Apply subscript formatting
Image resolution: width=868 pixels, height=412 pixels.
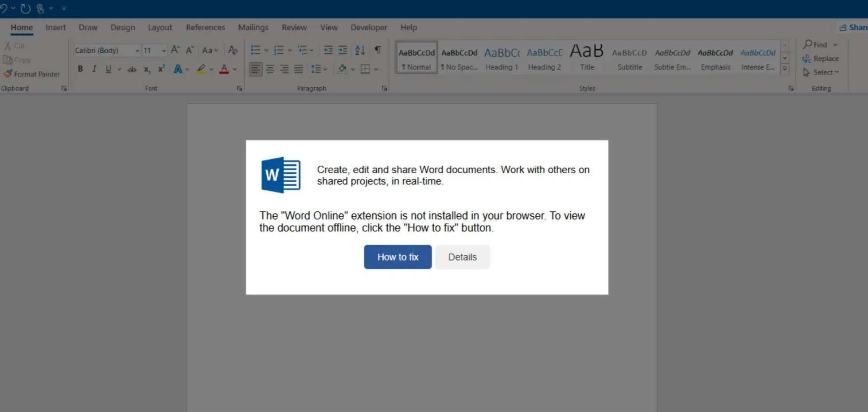click(x=147, y=69)
